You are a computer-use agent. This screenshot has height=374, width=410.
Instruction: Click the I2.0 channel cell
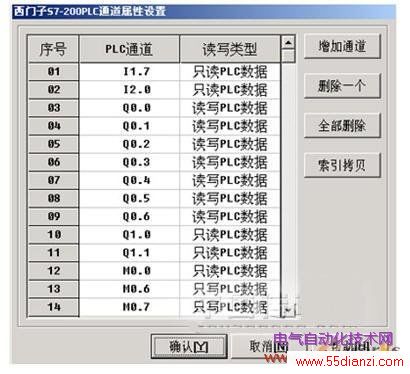click(x=130, y=90)
